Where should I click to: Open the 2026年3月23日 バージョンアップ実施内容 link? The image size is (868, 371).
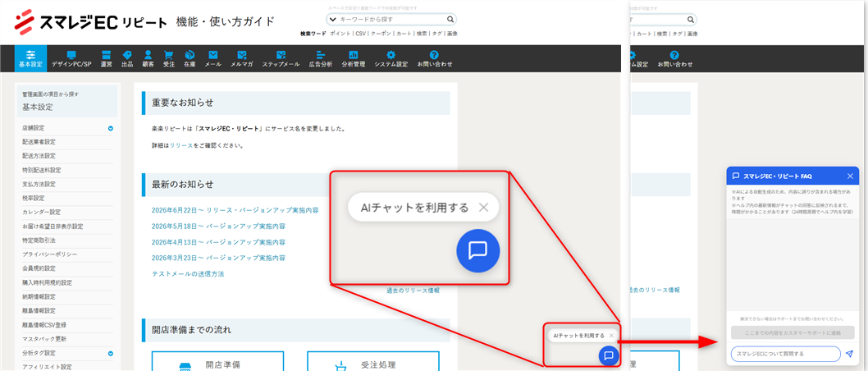(218, 258)
